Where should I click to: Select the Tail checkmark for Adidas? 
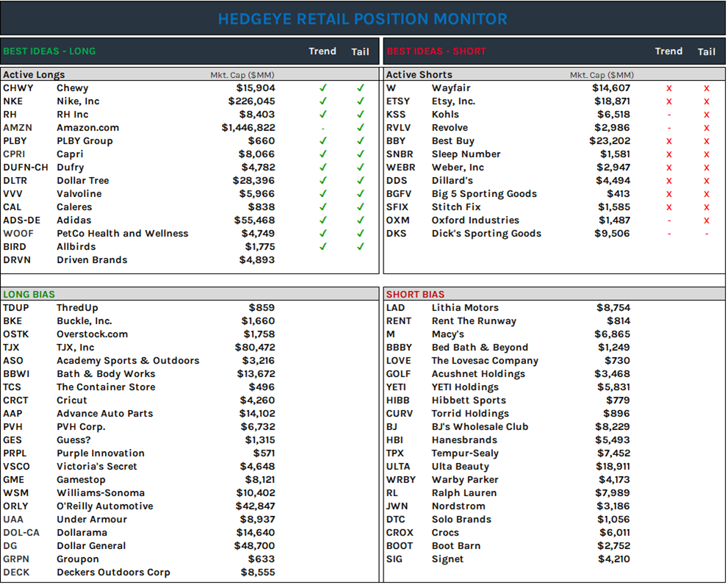pyautogui.click(x=360, y=220)
